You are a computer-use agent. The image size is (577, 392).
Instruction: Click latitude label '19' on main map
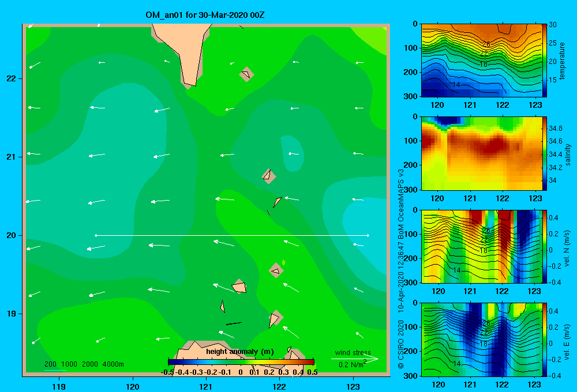[x=12, y=314]
